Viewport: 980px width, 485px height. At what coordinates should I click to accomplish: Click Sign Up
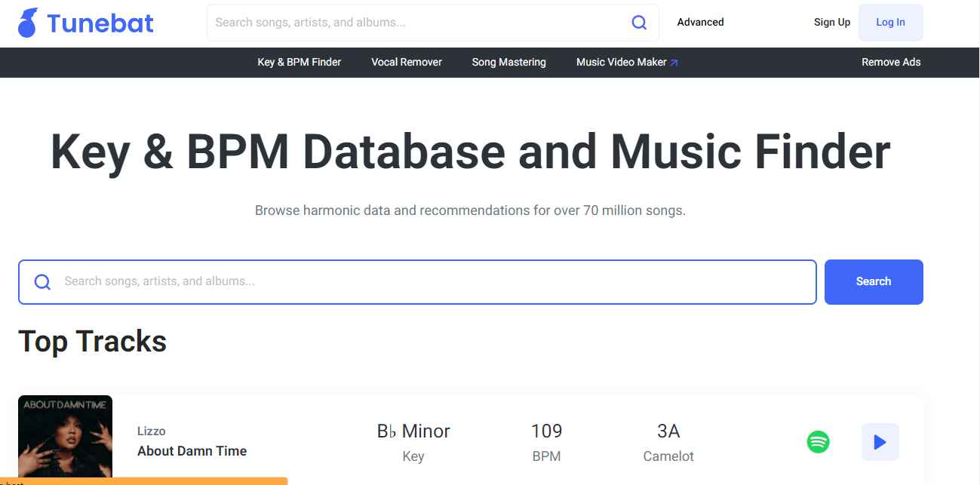coord(832,23)
